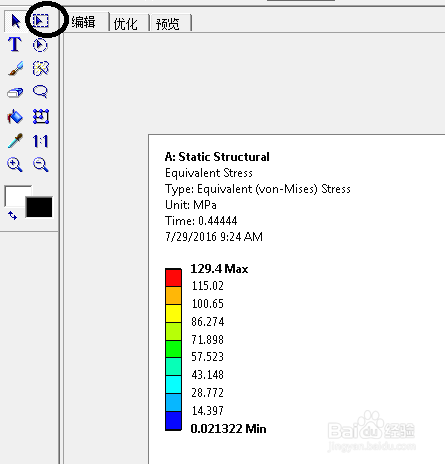
Task: Switch to the 编辑 tab
Action: tap(85, 22)
